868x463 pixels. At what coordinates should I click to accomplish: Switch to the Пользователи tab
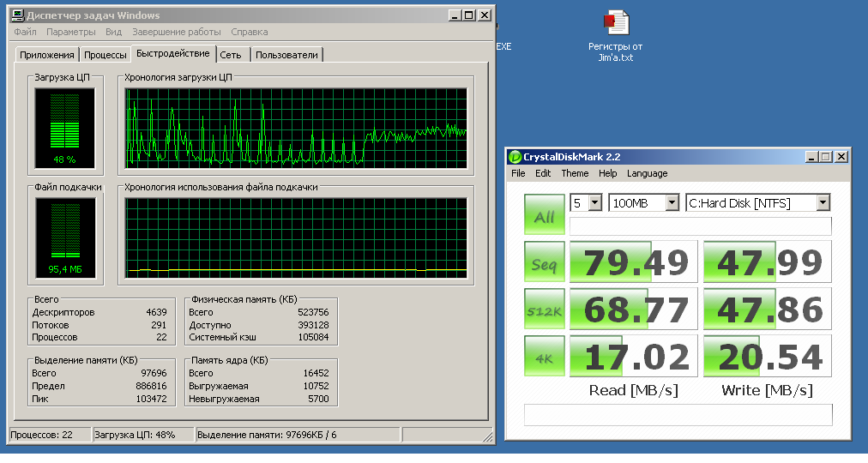point(286,55)
